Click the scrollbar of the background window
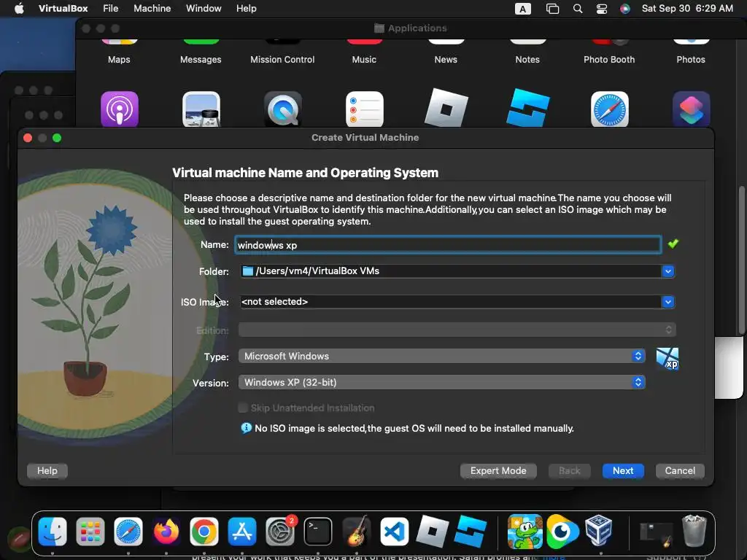This screenshot has width=747, height=560. (x=741, y=261)
